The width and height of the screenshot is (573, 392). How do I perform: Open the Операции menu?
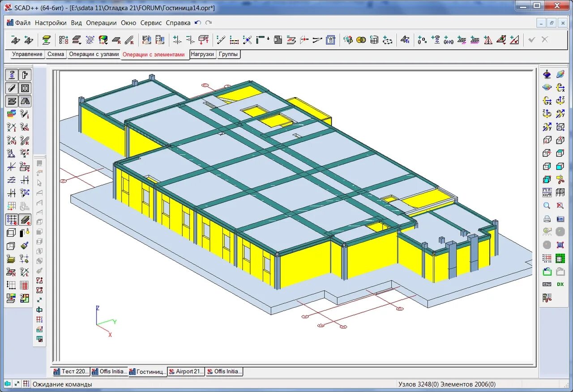[101, 23]
